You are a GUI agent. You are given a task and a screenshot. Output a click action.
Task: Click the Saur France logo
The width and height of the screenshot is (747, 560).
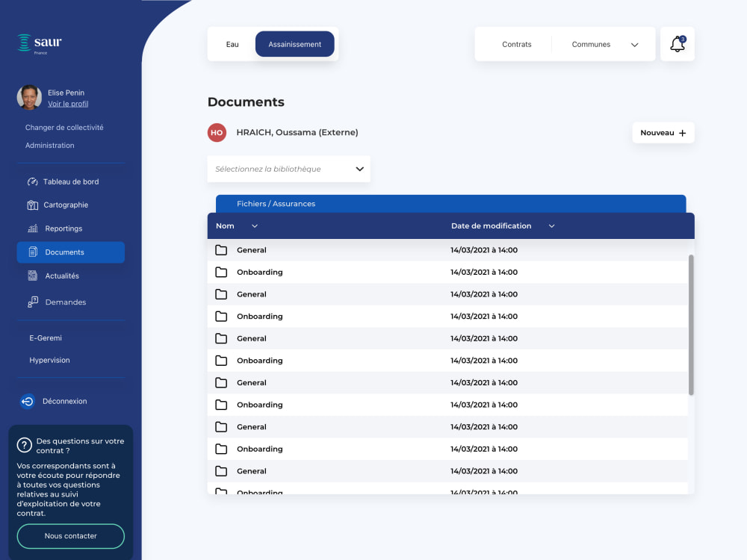pyautogui.click(x=40, y=44)
